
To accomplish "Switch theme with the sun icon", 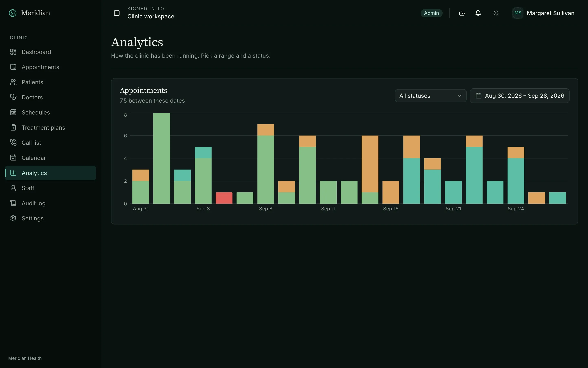I will (x=496, y=13).
